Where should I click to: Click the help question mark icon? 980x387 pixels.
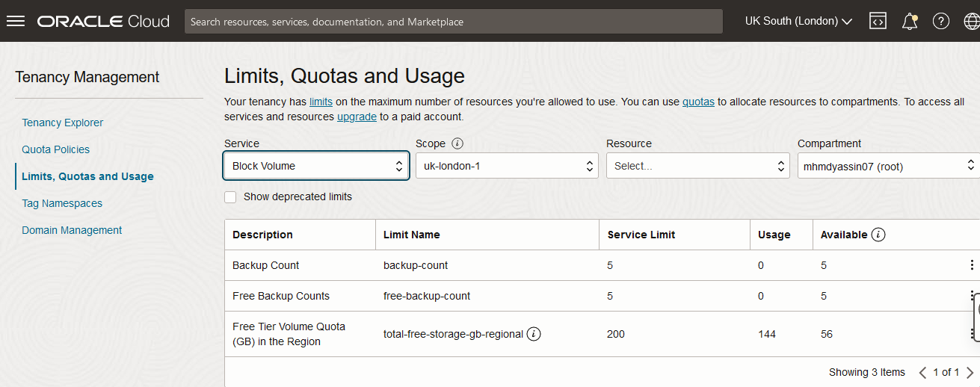941,21
